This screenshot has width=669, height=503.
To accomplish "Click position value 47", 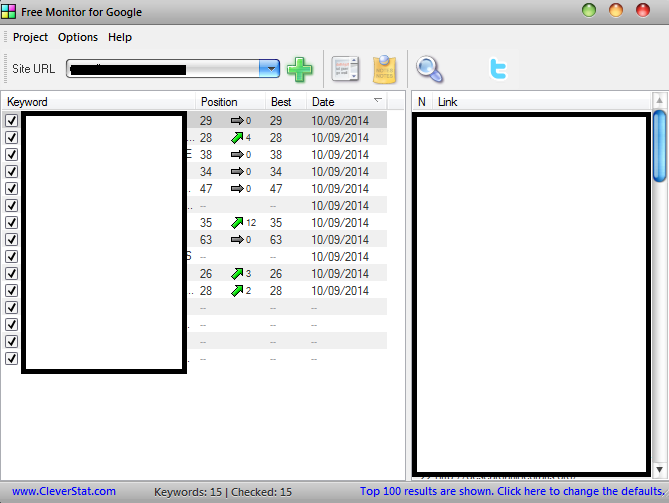I will tap(206, 188).
